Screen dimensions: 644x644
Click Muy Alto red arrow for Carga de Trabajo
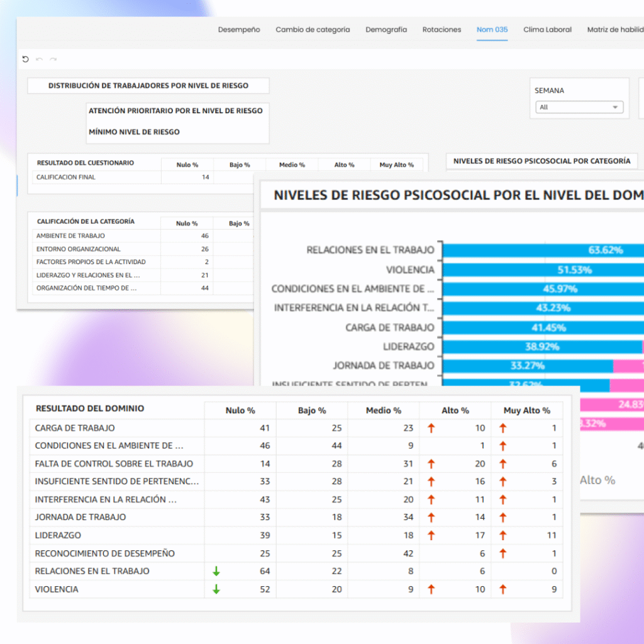coord(502,428)
